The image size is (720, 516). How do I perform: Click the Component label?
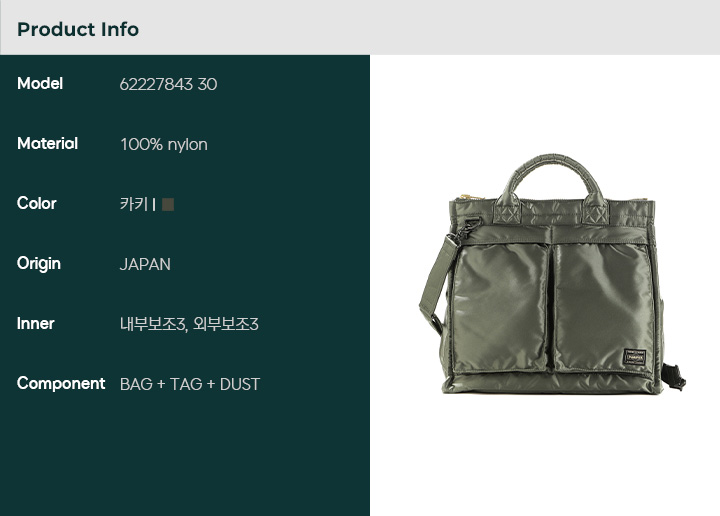point(61,383)
